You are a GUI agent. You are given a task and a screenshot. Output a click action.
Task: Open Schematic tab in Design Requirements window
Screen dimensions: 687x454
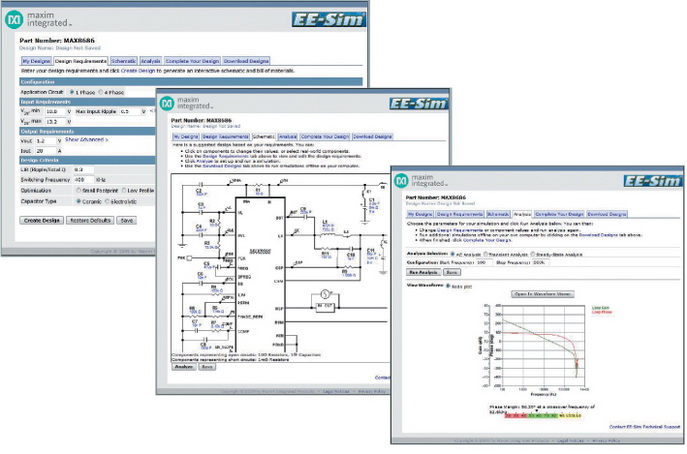124,61
